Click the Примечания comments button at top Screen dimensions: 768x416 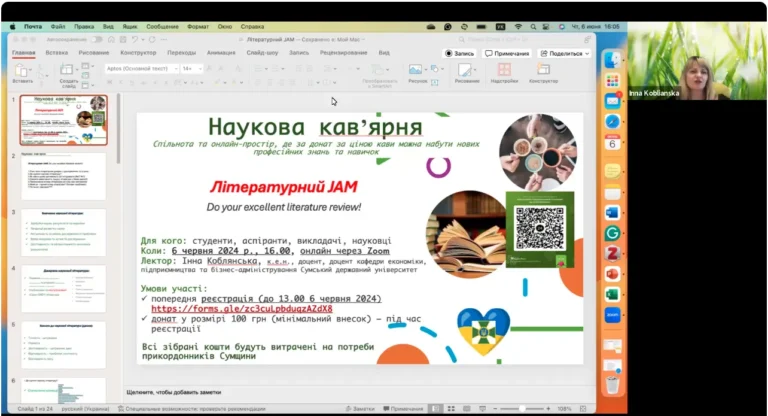[507, 53]
